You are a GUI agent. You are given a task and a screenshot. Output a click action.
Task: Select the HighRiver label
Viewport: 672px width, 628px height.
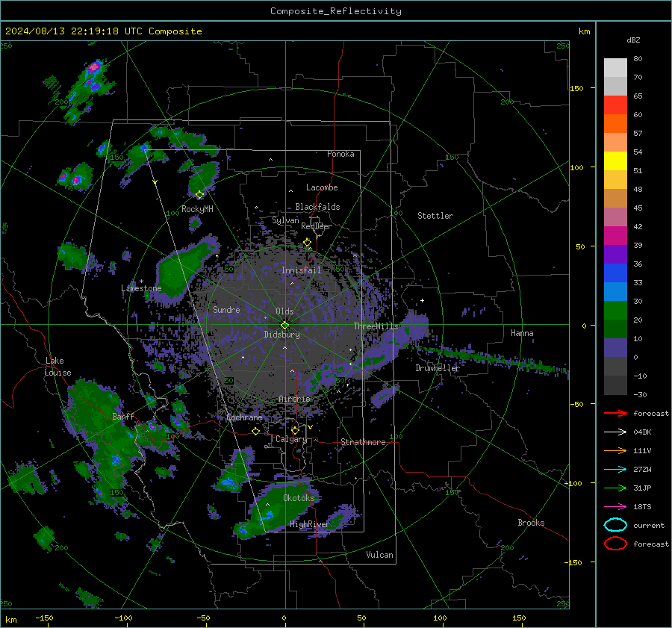310,524
